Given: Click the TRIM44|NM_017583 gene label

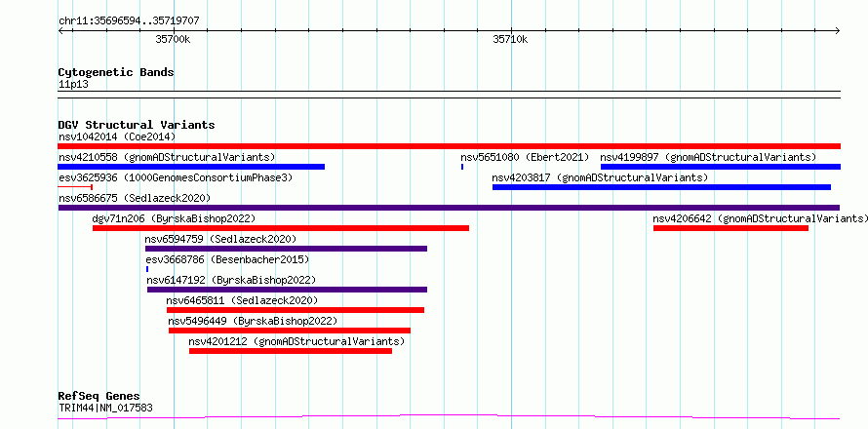Looking at the screenshot, I should click(105, 409).
